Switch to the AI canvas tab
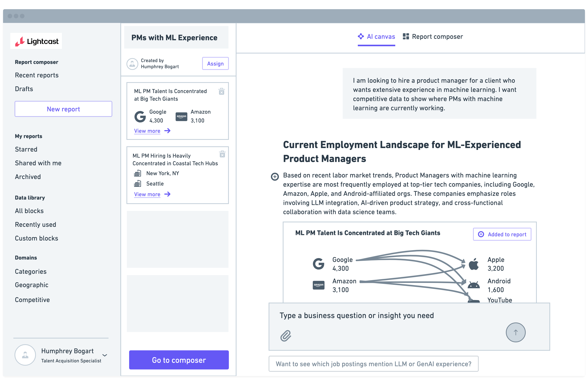Viewport: 588px width, 379px height. 376,37
